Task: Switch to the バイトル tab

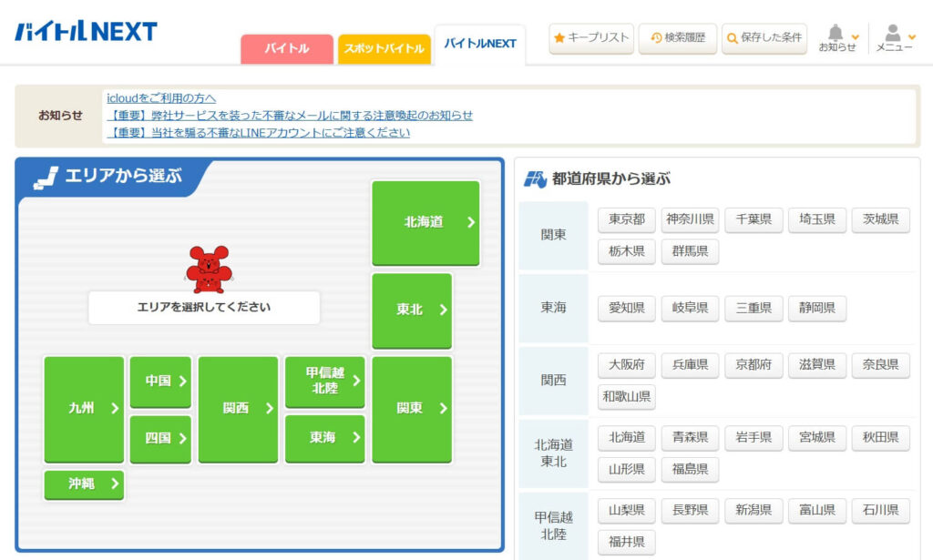Action: point(287,49)
